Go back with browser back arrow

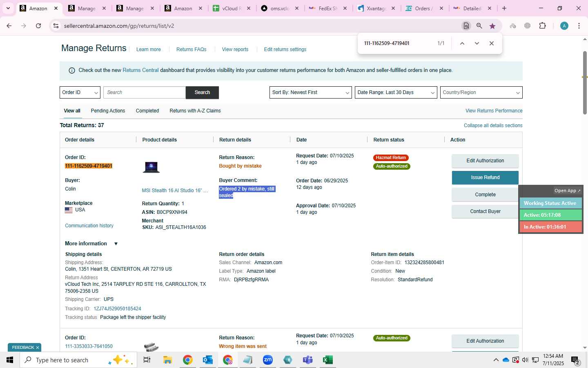(x=9, y=26)
